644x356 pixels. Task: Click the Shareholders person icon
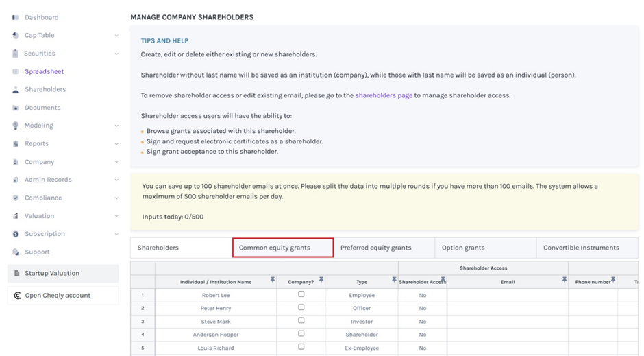click(x=16, y=89)
